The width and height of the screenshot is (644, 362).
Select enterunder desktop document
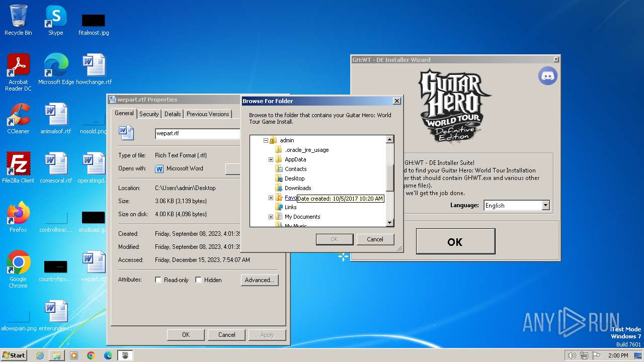[56, 316]
